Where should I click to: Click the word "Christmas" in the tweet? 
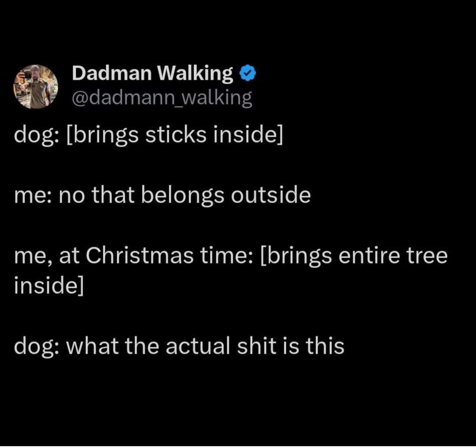139,255
